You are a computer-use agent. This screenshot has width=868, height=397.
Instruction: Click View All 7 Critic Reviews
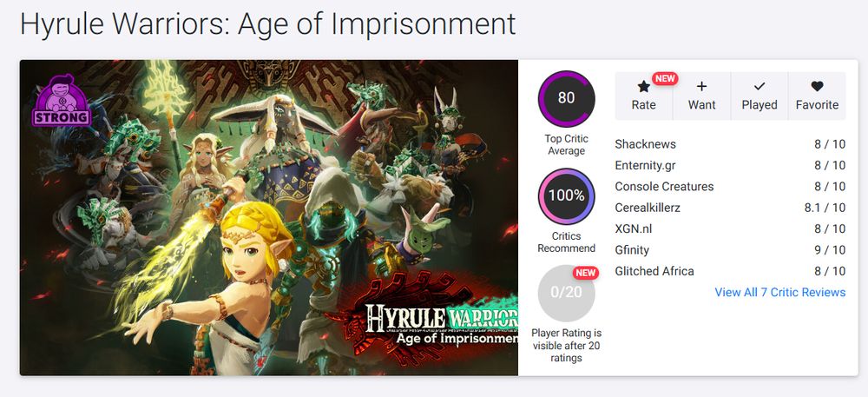[x=779, y=293]
